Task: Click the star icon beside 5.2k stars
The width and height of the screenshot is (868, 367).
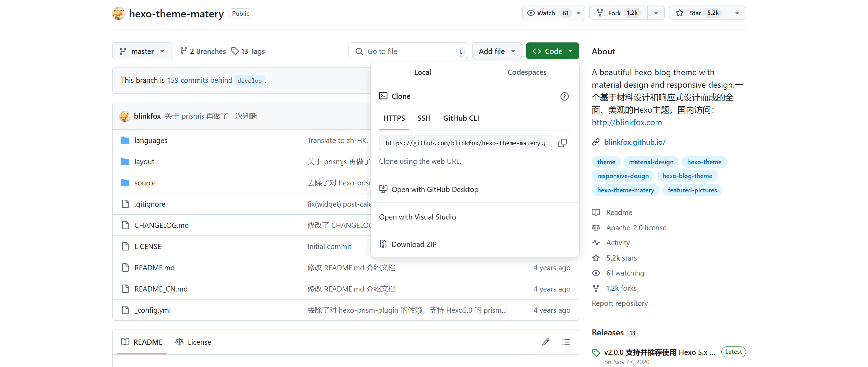Action: [x=596, y=258]
